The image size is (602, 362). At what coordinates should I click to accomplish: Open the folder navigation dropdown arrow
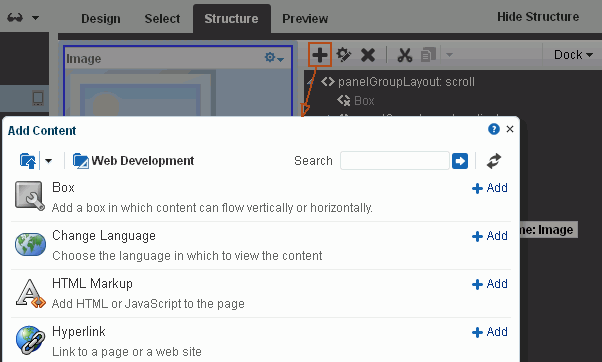[48, 161]
